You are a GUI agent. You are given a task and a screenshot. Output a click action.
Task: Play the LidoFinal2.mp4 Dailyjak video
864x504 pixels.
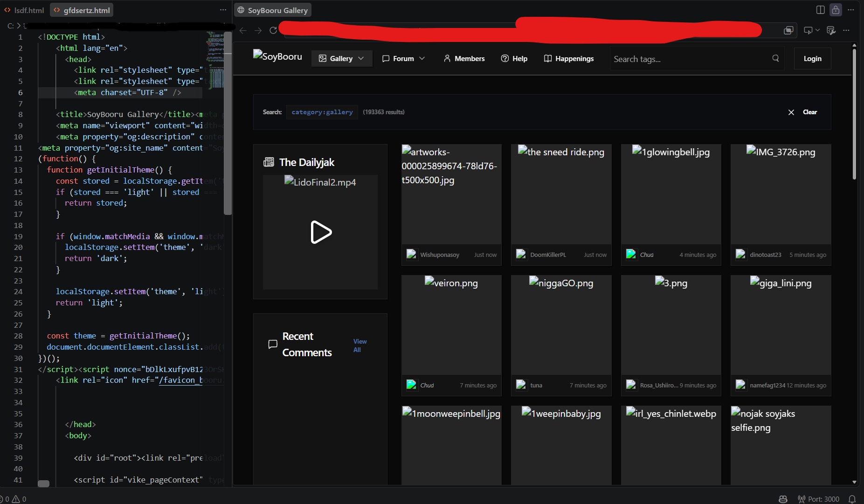[321, 232]
